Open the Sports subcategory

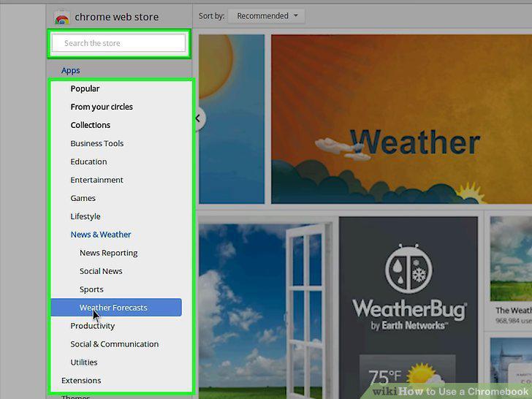(91, 289)
